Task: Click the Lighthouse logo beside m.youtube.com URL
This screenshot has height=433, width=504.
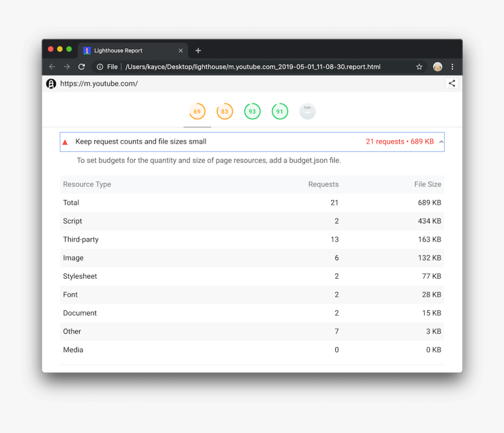Action: click(x=51, y=84)
